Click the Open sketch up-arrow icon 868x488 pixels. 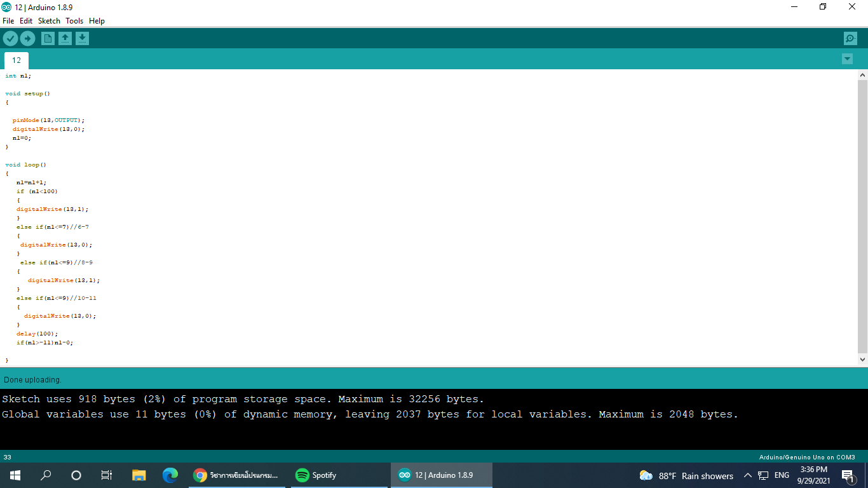tap(65, 39)
